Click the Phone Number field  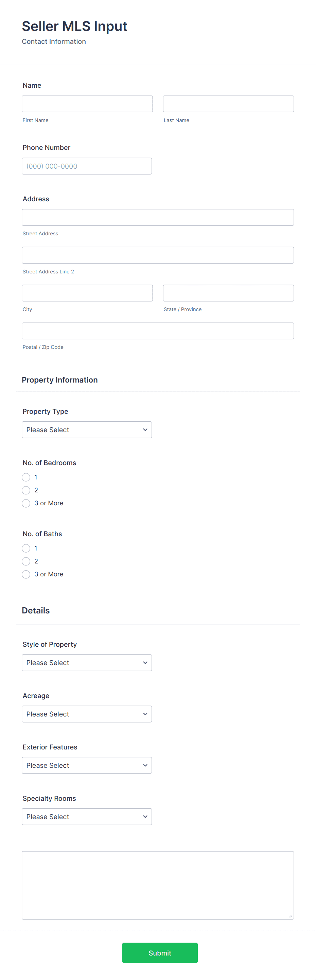(87, 166)
